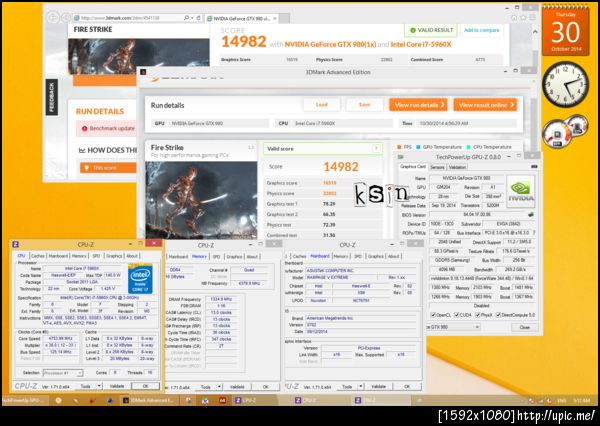600x426 pixels.
Task: Click the rightmost CPU-Z taskbar button
Action: [383, 400]
